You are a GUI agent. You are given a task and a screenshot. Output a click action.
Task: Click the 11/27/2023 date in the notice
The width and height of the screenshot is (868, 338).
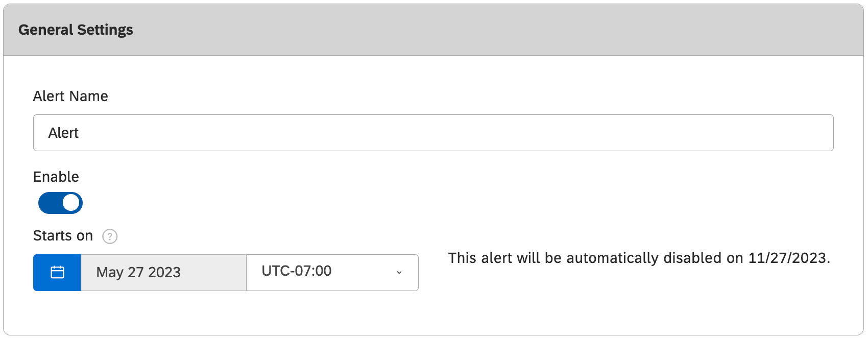coord(787,258)
